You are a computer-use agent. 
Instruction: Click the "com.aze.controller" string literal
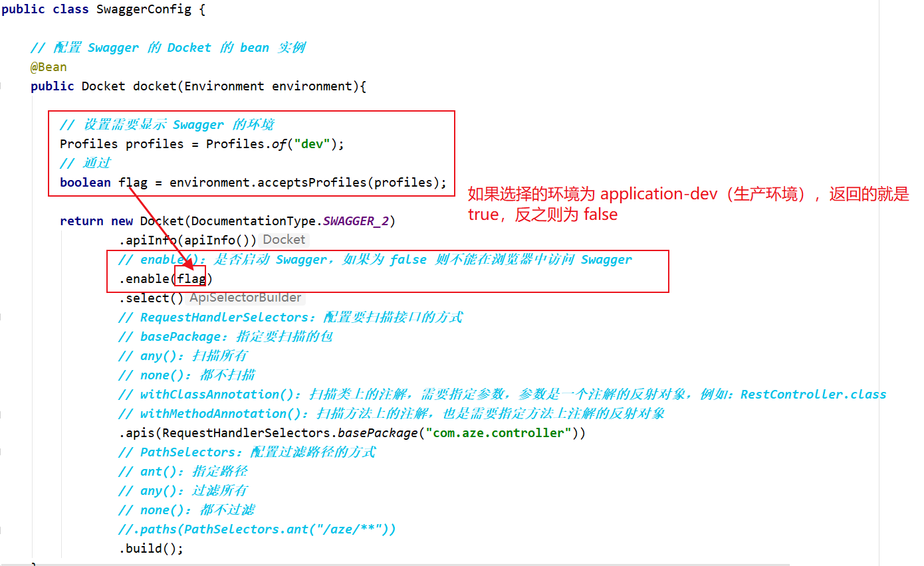[x=499, y=433]
